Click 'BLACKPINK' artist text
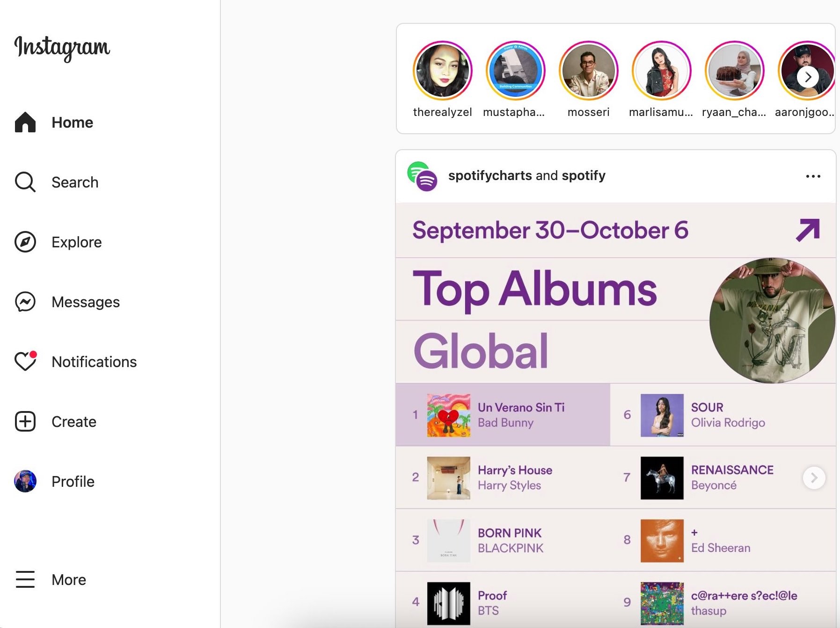840x628 pixels. (511, 548)
